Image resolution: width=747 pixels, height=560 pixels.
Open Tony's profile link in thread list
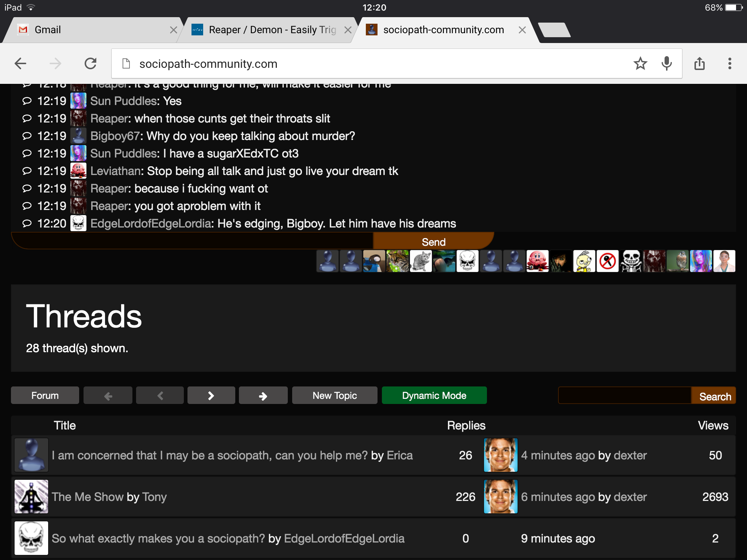tap(155, 497)
